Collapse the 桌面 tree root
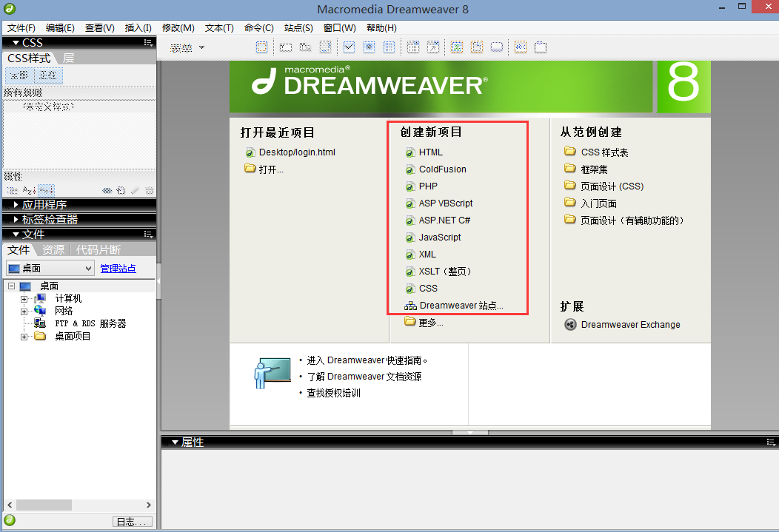This screenshot has height=532, width=779. pyautogui.click(x=11, y=286)
